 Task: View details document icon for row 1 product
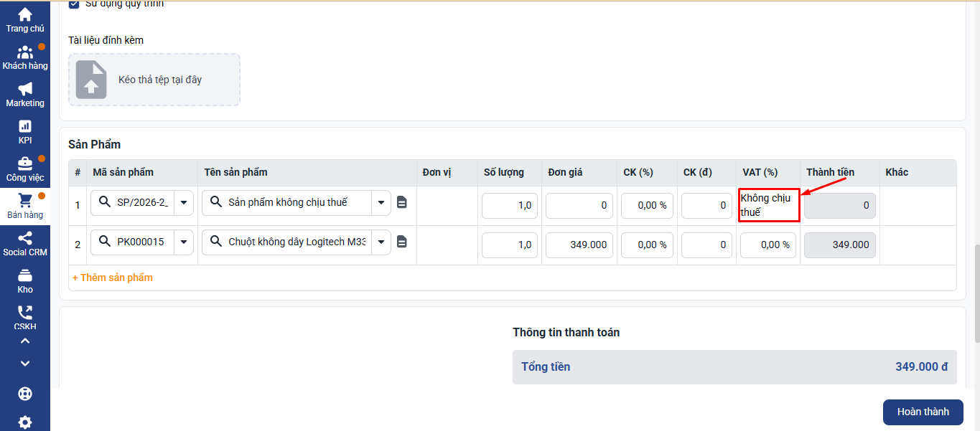(402, 203)
